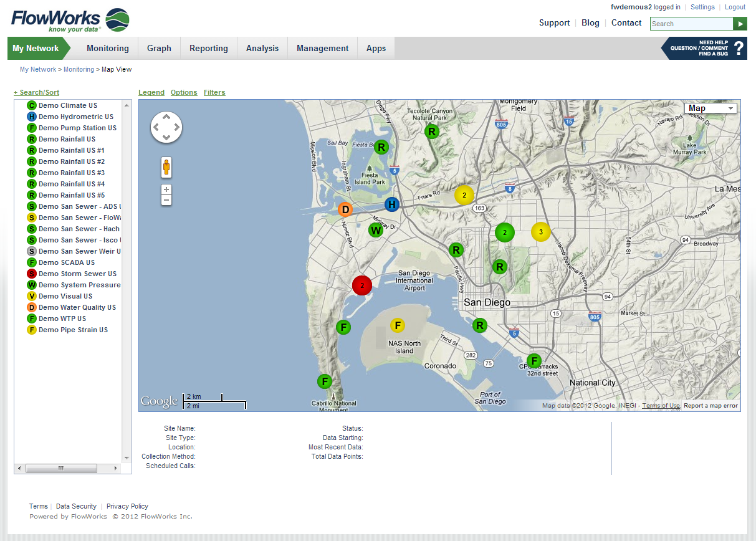Click the green R marker near Tecolote Canyon

[431, 132]
